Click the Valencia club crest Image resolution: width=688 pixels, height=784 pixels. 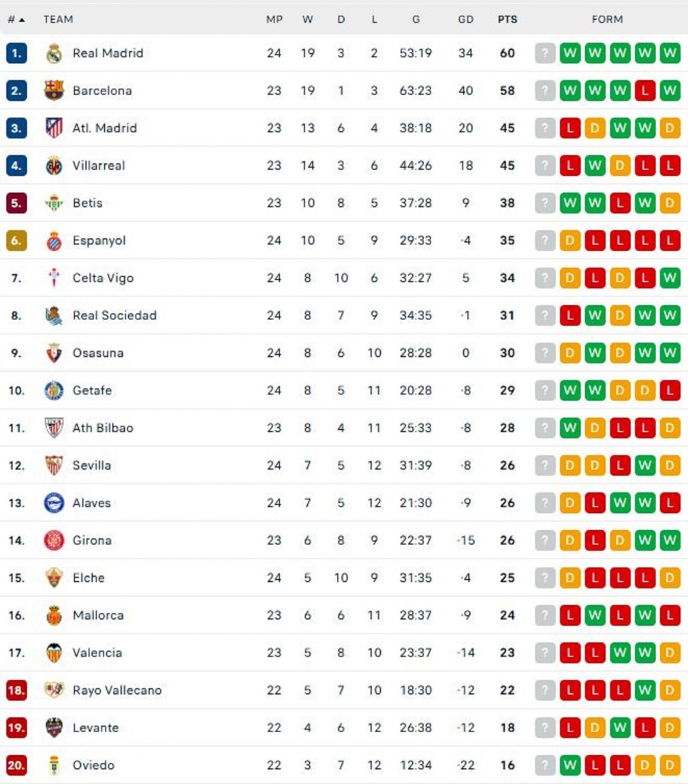(x=52, y=653)
